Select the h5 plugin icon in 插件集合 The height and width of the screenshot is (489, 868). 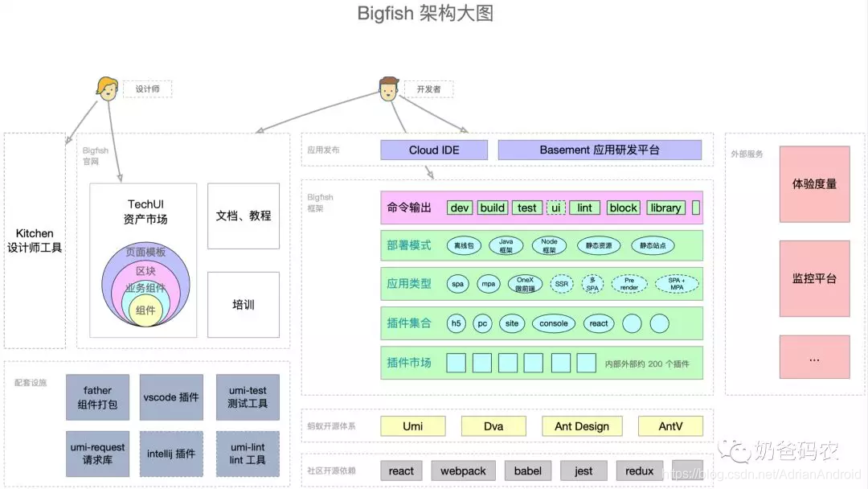click(456, 323)
